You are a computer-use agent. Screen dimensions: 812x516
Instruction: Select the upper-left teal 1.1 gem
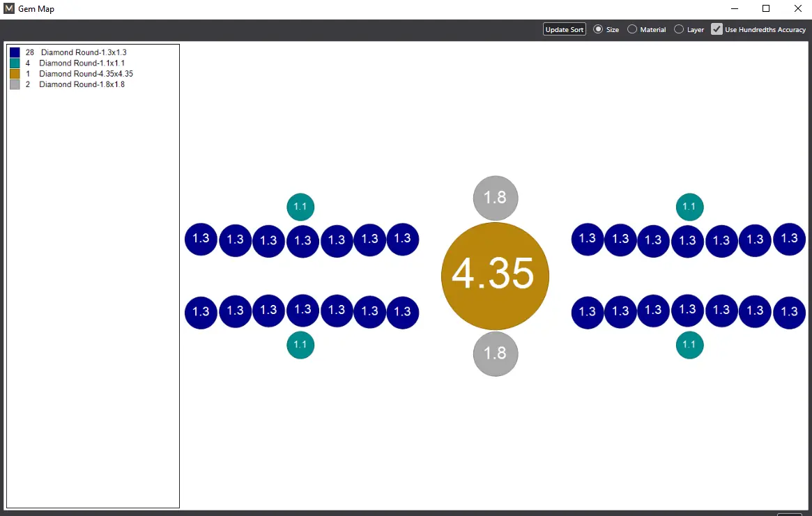click(300, 207)
